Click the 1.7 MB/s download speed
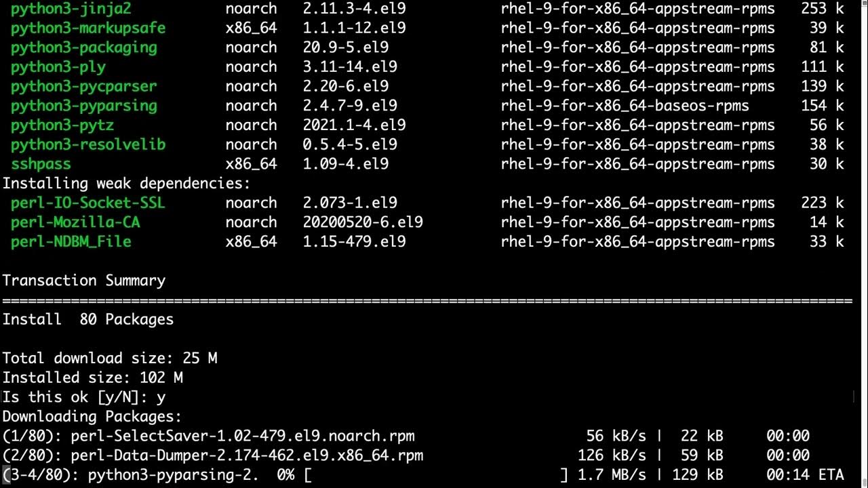 click(x=612, y=475)
